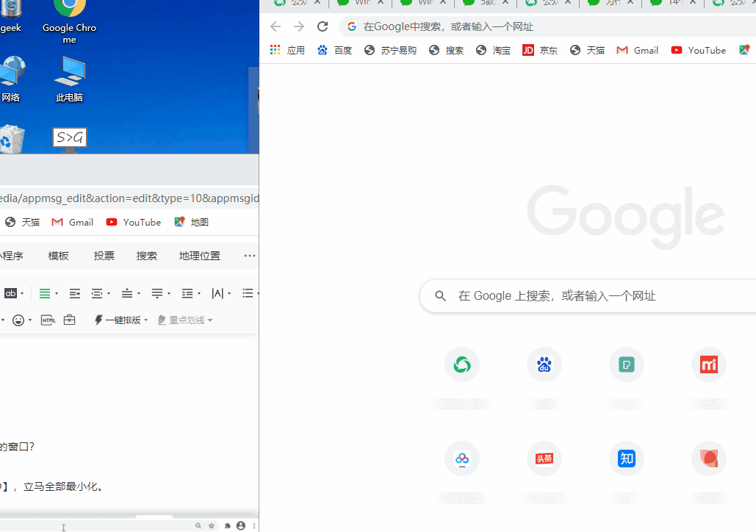756x532 pixels.
Task: Open the Zhihu (知) shortcut tile
Action: coord(626,458)
